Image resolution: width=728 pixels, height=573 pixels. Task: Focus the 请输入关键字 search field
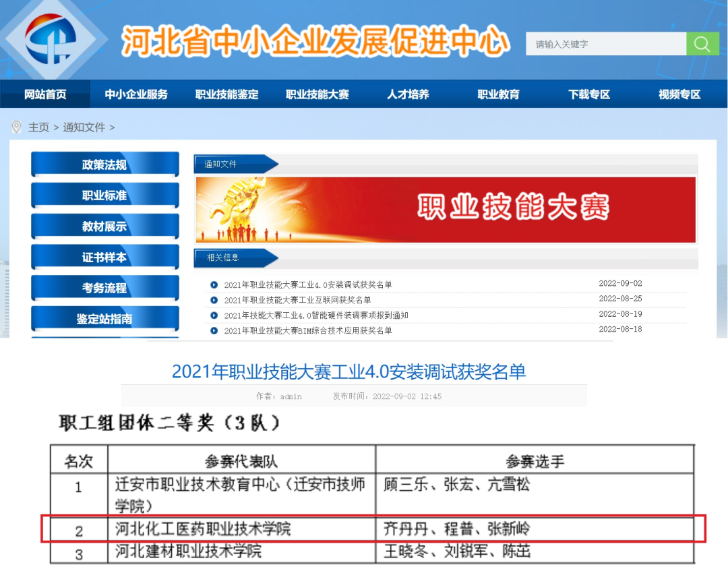tap(606, 44)
